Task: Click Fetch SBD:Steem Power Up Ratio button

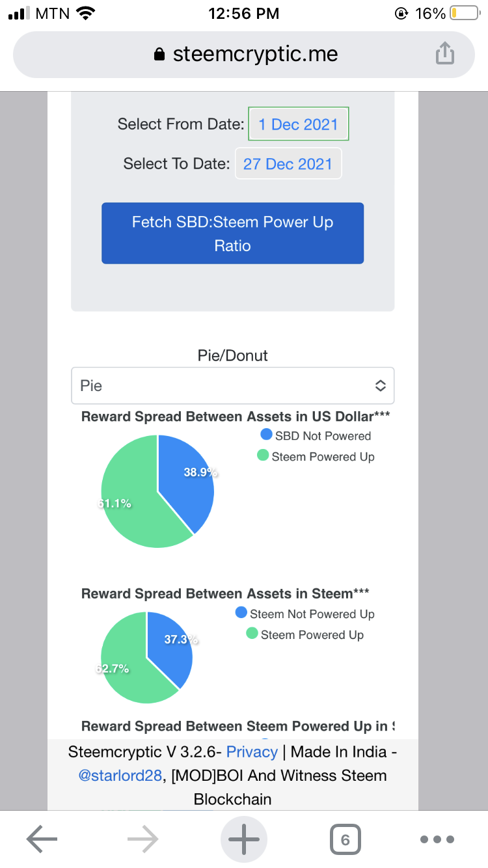Action: coord(232,234)
